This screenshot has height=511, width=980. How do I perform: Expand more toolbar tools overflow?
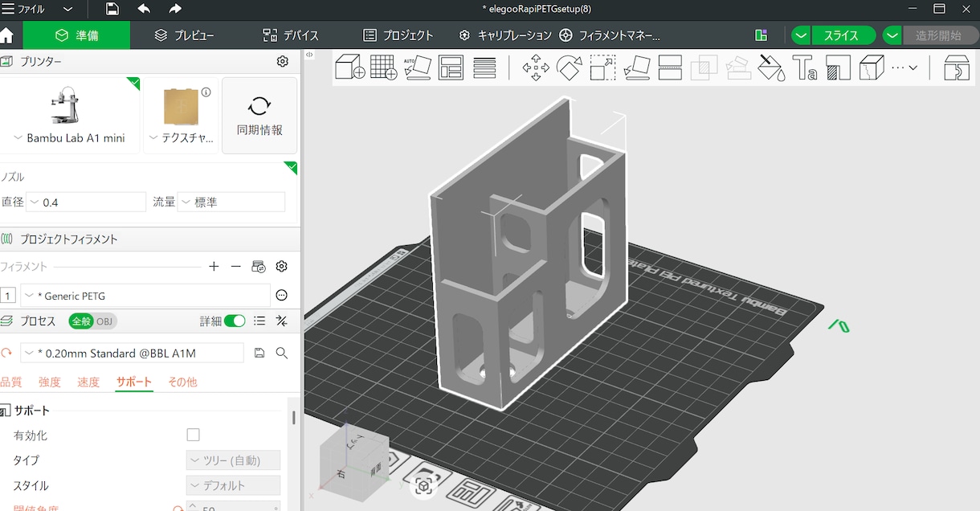[904, 67]
